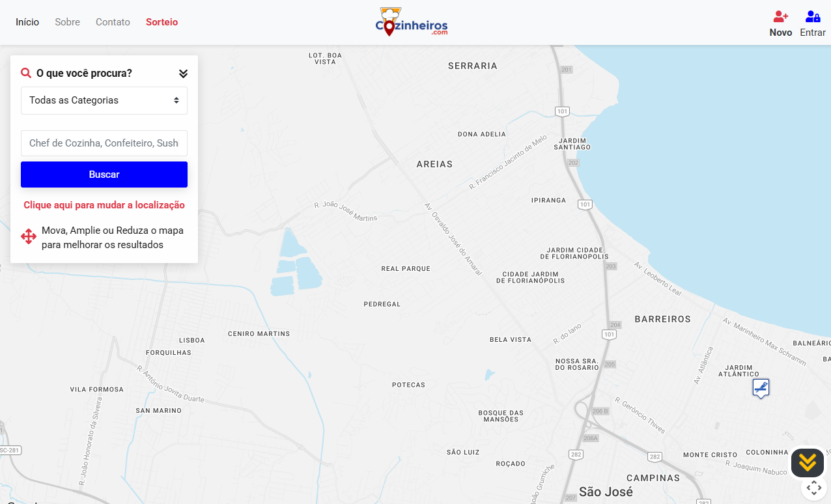Click the Novo user-plus icon
Screen dimensions: 831x504
pyautogui.click(x=781, y=16)
